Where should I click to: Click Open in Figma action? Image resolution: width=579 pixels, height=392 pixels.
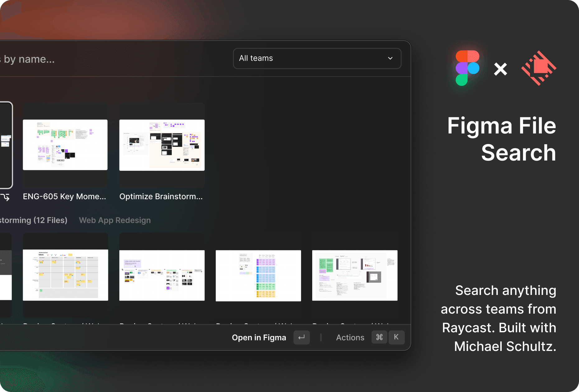click(259, 338)
